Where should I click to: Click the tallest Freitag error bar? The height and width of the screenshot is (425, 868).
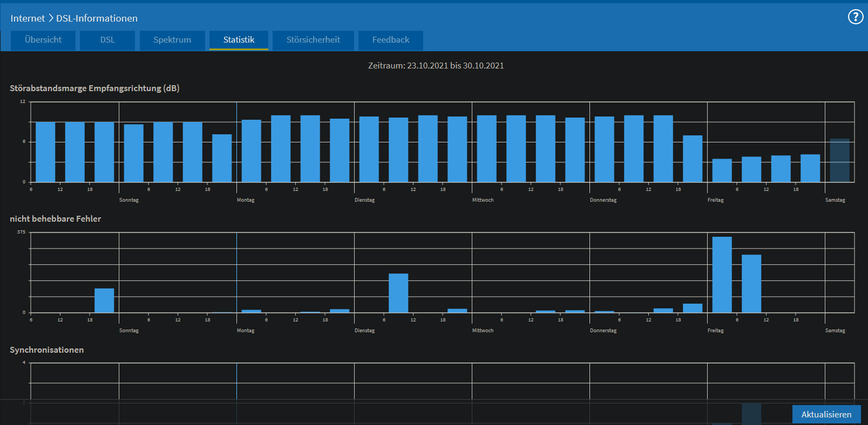pyautogui.click(x=722, y=275)
